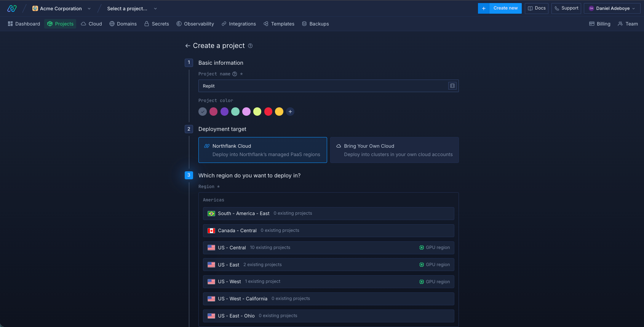The height and width of the screenshot is (327, 644).
Task: Pick the lime yellow project color
Action: pos(257,112)
